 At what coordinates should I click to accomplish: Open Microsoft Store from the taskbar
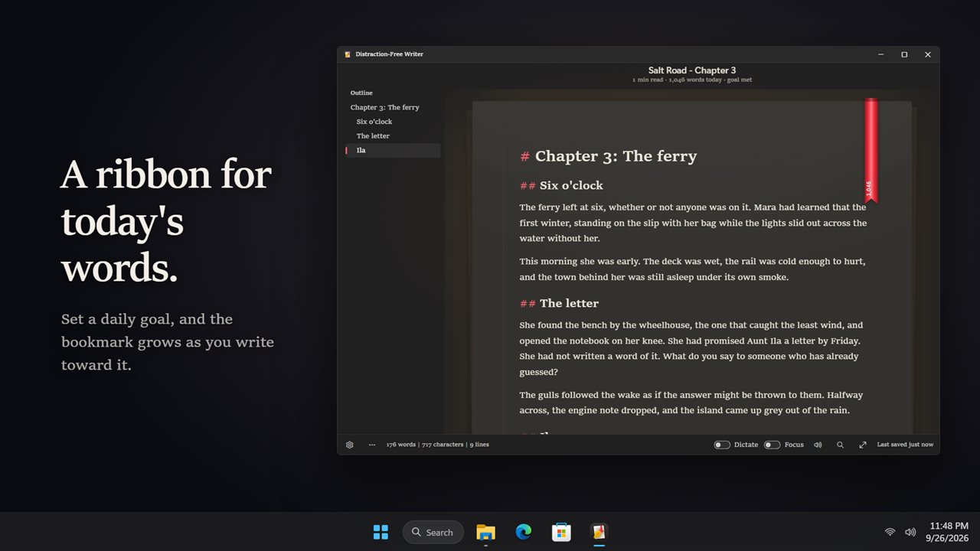(561, 532)
